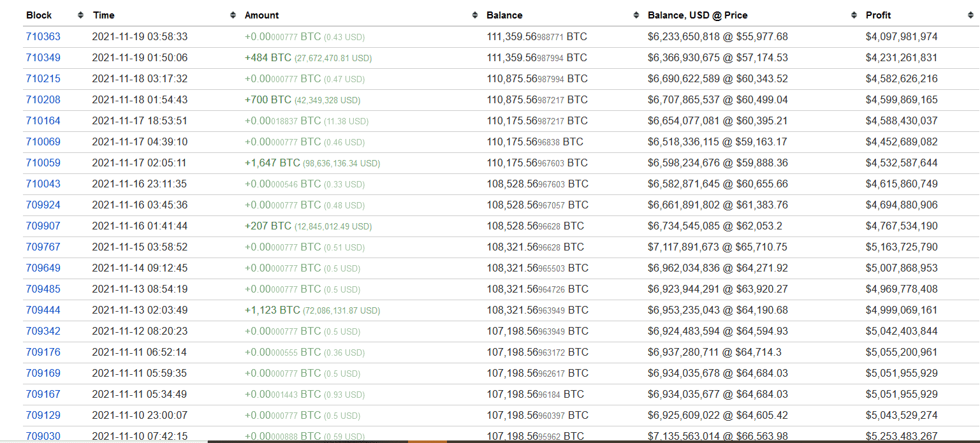Follow the block 710215 link

tap(43, 79)
